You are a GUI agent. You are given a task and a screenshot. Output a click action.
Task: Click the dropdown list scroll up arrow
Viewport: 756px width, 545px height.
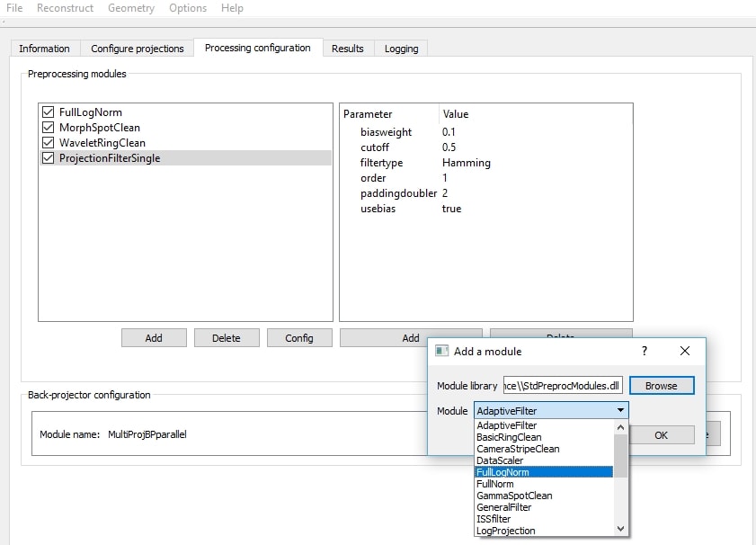tap(621, 427)
